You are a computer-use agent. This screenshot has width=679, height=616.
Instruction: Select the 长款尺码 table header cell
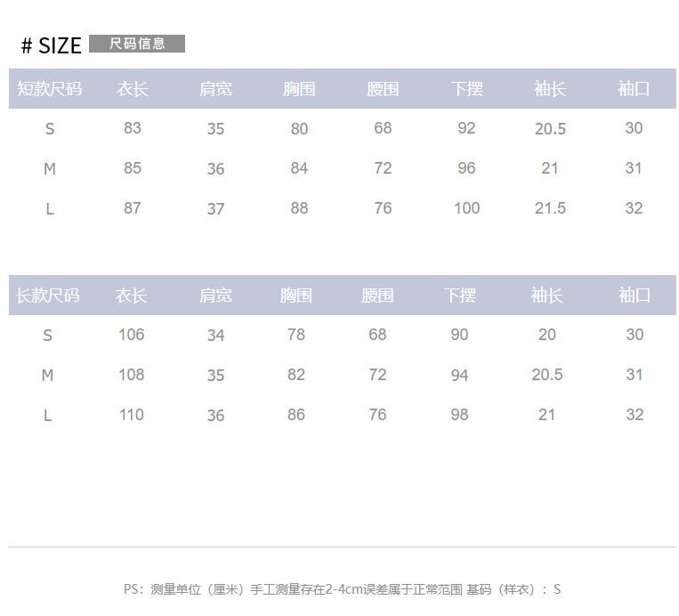[x=48, y=296]
